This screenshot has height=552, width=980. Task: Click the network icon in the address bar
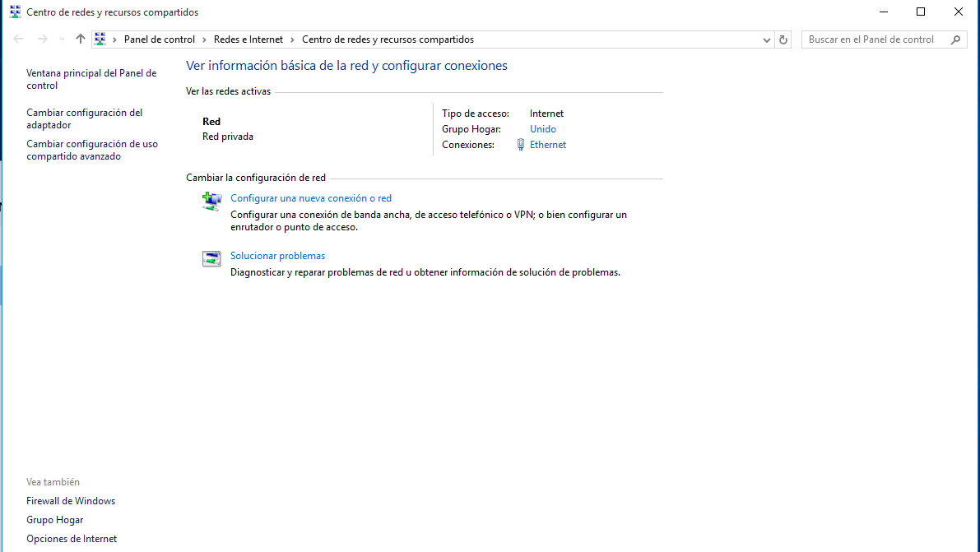tap(100, 39)
